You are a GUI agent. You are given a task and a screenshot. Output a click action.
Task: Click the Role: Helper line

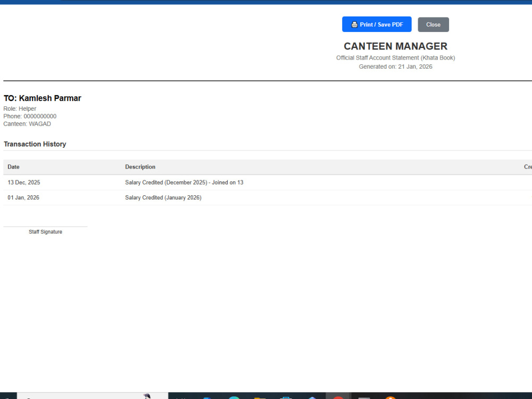(20, 109)
